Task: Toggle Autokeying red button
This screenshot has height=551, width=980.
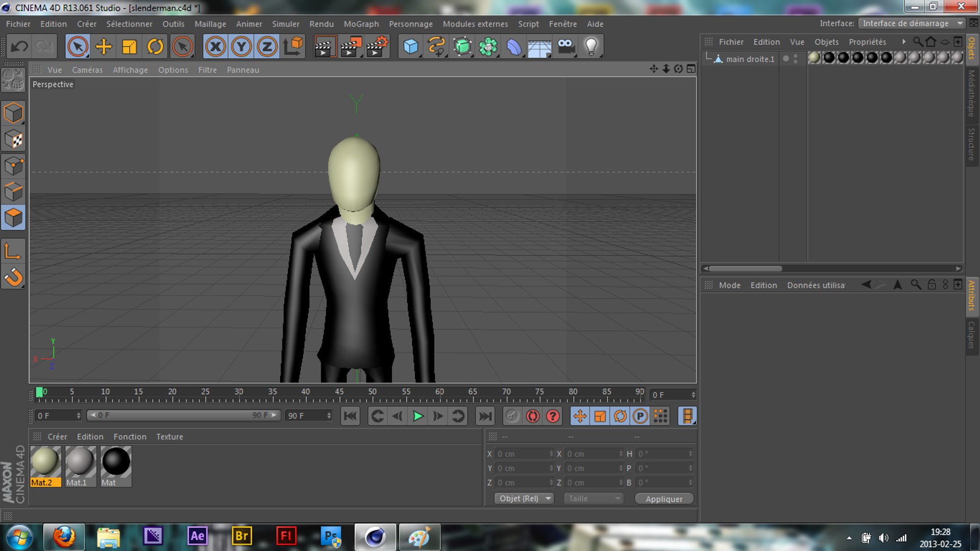Action: click(x=532, y=416)
